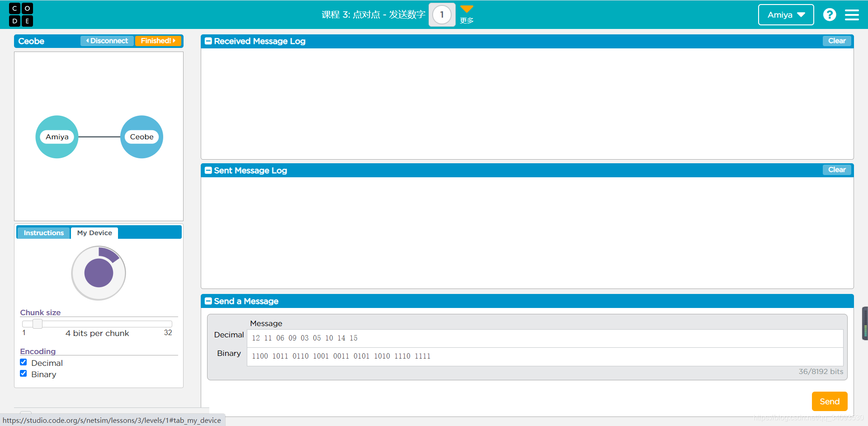This screenshot has height=426, width=868.
Task: Click the Decimal message input field
Action: click(x=545, y=338)
